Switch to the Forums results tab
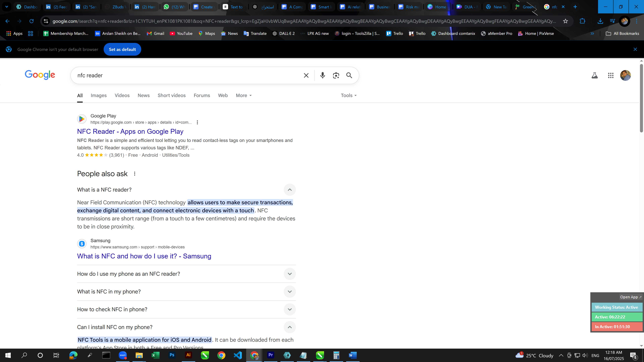This screenshot has width=644, height=362. click(202, 95)
